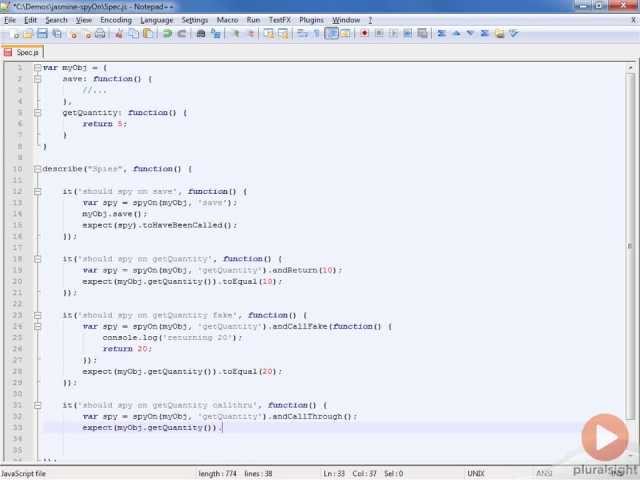Image resolution: width=640 pixels, height=480 pixels.
Task: Click the New file toolbar icon
Action: [15, 34]
